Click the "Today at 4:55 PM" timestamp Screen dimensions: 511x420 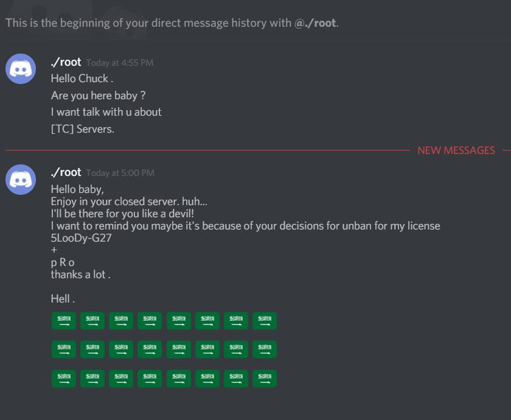120,63
